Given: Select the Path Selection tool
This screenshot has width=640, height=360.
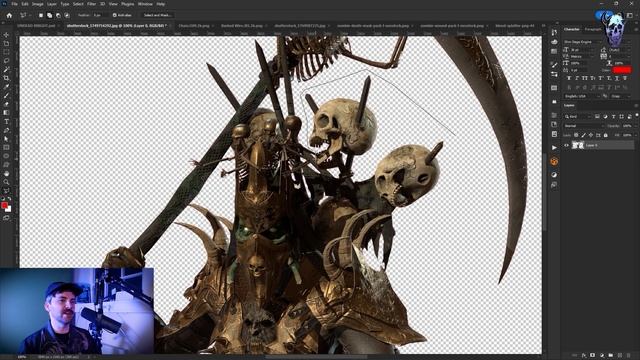Looking at the screenshot, I should [x=6, y=139].
